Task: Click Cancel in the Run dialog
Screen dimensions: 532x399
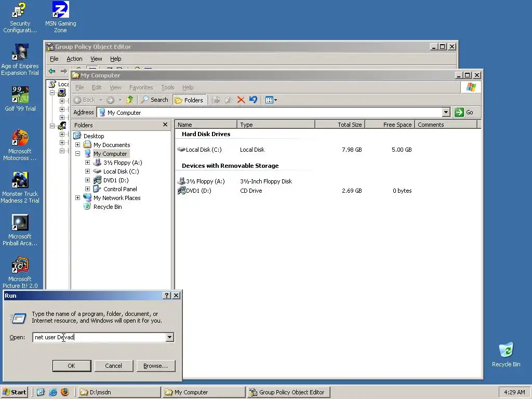Action: coord(114,366)
